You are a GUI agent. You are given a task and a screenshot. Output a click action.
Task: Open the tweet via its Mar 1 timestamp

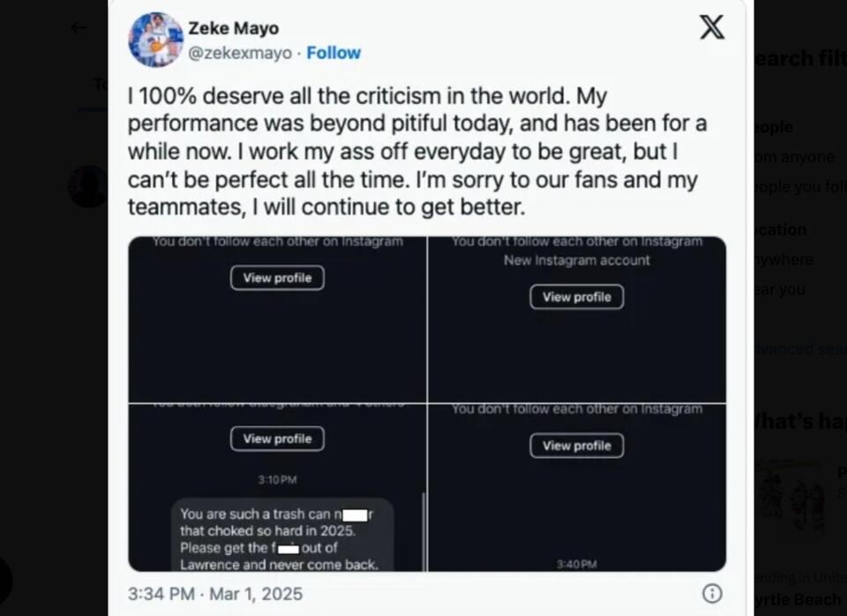tap(217, 595)
